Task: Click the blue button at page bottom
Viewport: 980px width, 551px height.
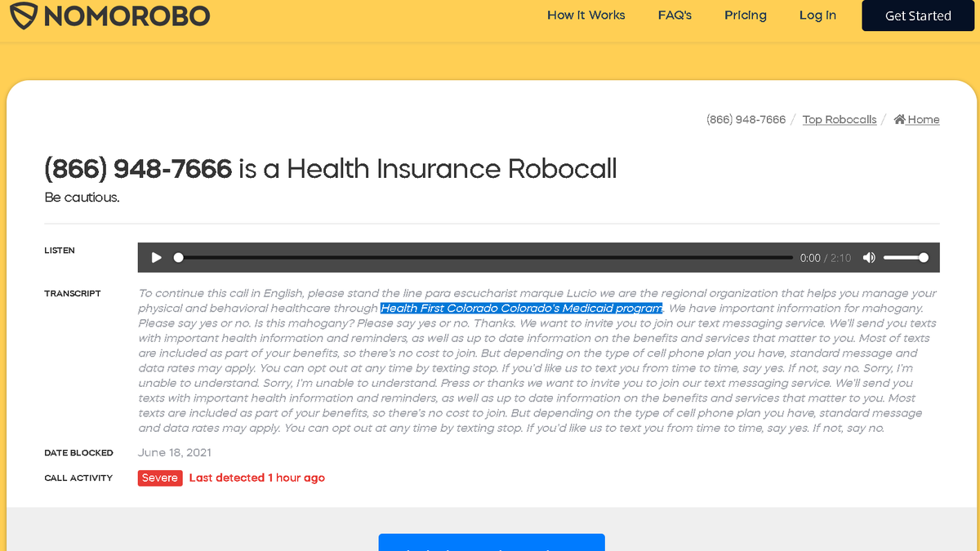Action: pyautogui.click(x=492, y=542)
